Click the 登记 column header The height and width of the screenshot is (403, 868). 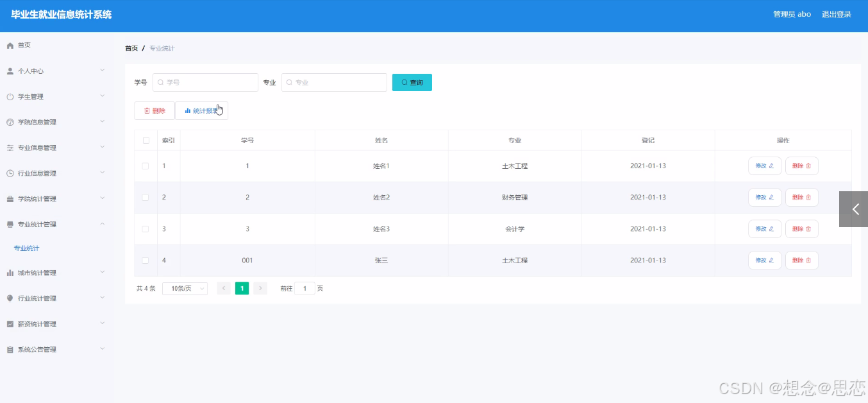[648, 141]
